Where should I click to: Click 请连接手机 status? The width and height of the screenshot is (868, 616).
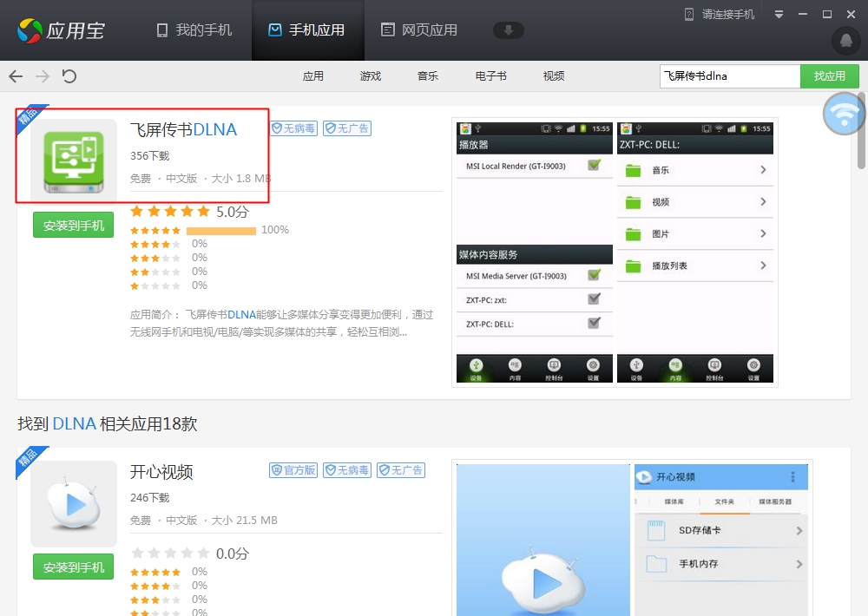click(x=719, y=15)
